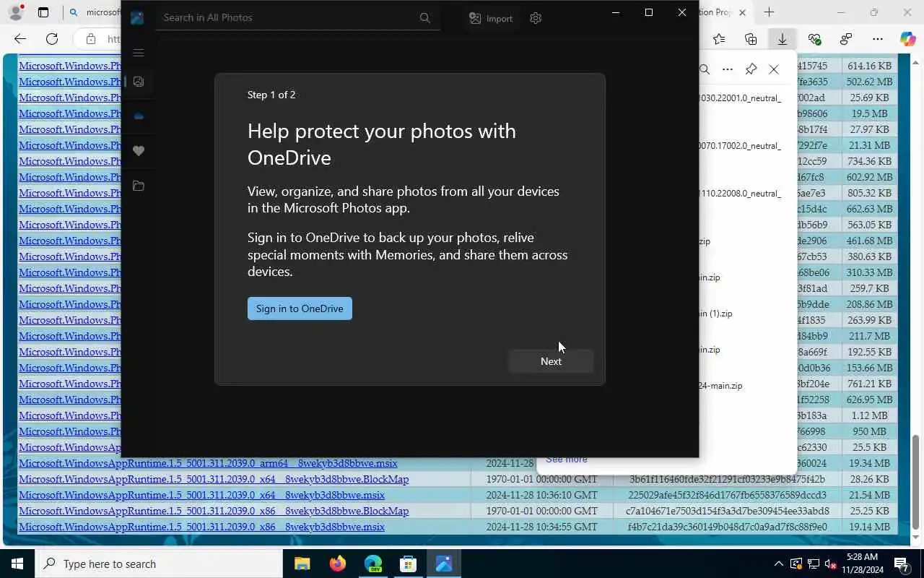The height and width of the screenshot is (578, 924).
Task: Open Edge Collections
Action: pos(751,39)
